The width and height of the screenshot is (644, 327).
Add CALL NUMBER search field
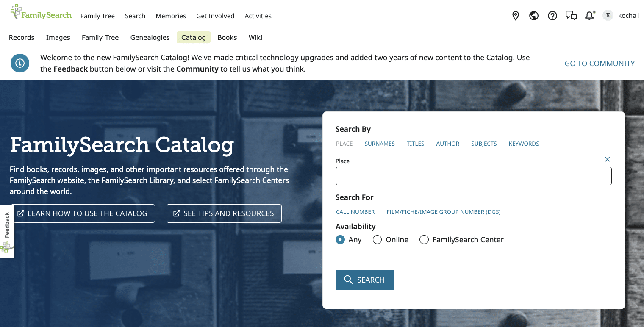[355, 212]
